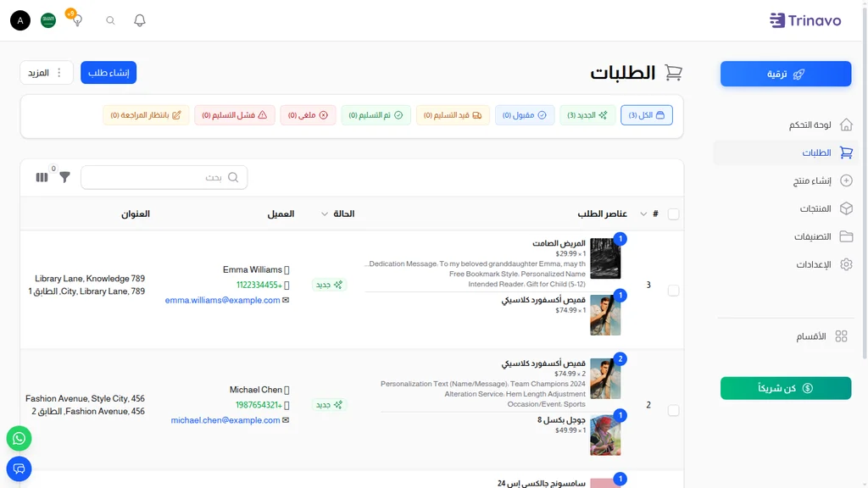Switch language via Saudi flag icon

(48, 20)
